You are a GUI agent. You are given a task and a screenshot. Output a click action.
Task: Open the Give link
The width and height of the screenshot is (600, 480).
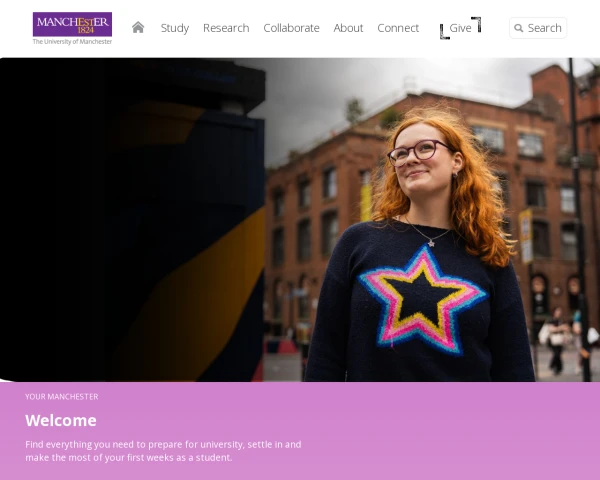click(460, 28)
